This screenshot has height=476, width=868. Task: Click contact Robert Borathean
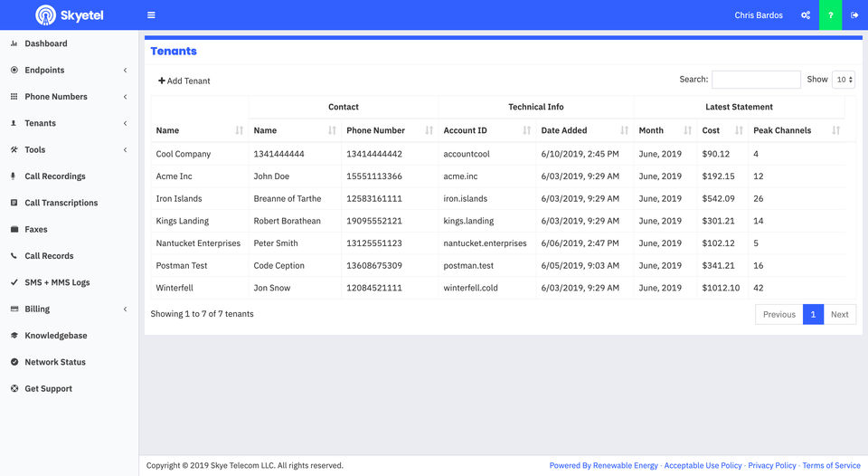tap(287, 221)
